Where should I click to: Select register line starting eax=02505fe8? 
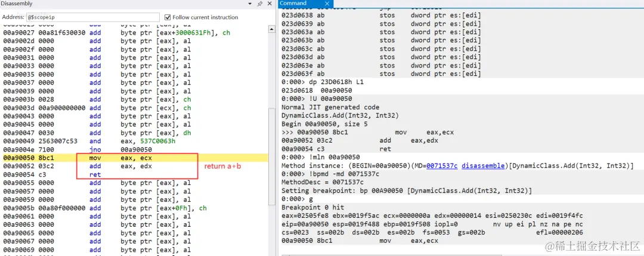[432, 216]
